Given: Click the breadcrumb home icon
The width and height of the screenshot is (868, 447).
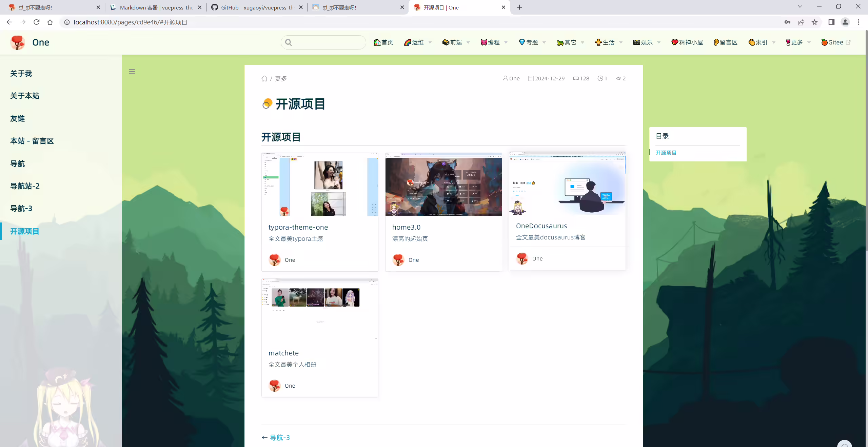Looking at the screenshot, I should click(x=264, y=79).
